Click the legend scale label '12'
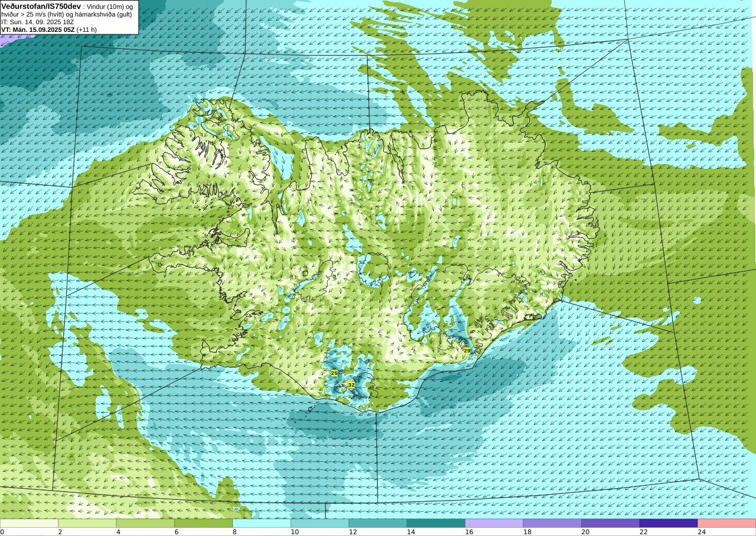Image resolution: width=756 pixels, height=536 pixels. click(353, 532)
